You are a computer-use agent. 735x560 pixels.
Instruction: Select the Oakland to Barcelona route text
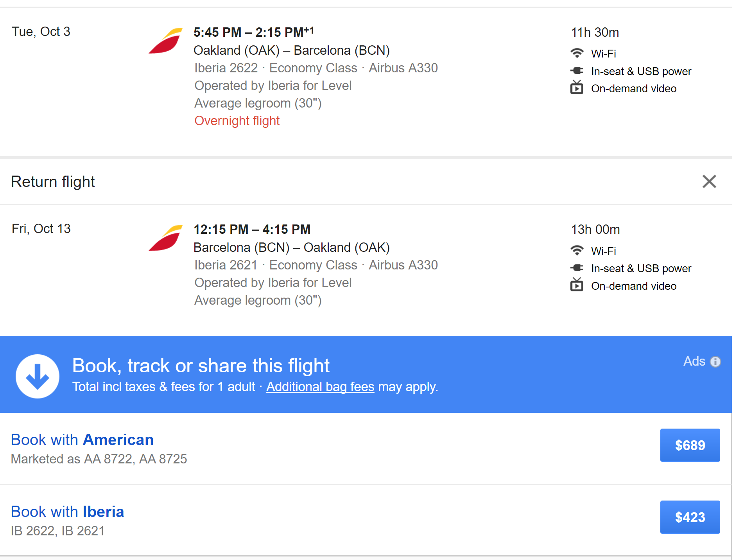[291, 50]
